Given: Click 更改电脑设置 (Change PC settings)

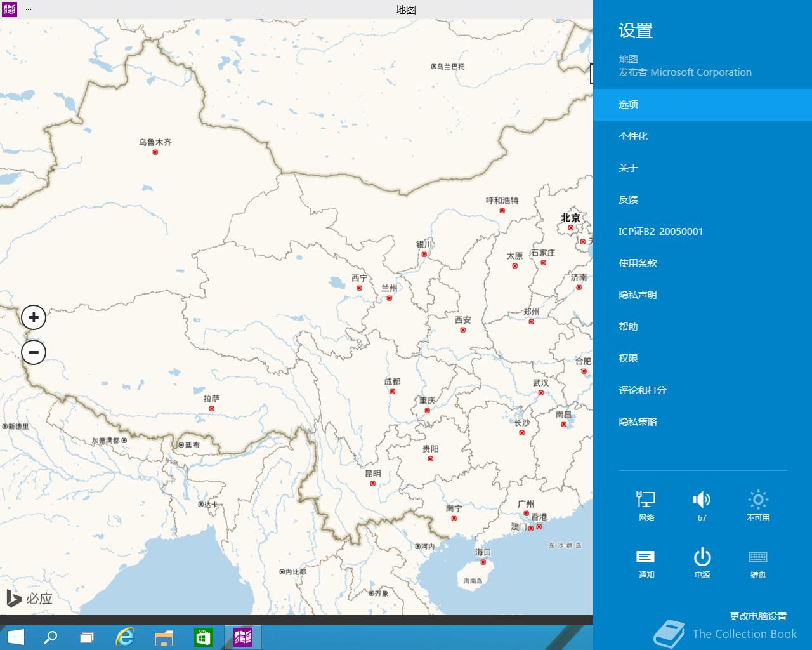Looking at the screenshot, I should tap(758, 616).
